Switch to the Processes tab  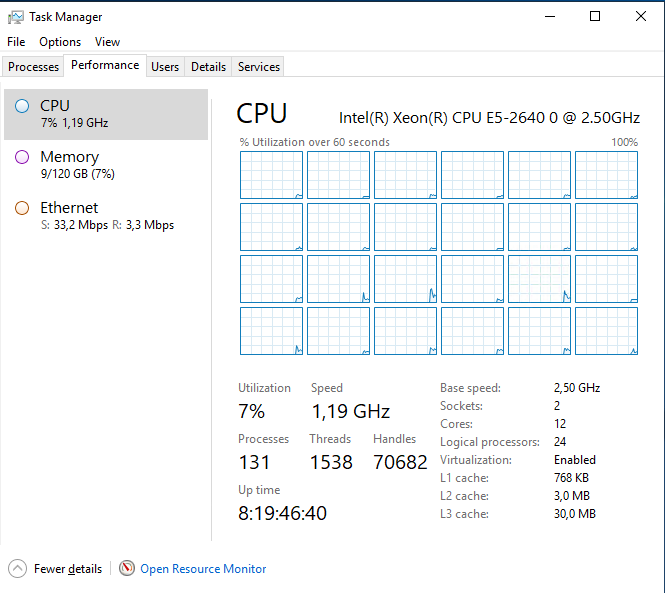34,67
